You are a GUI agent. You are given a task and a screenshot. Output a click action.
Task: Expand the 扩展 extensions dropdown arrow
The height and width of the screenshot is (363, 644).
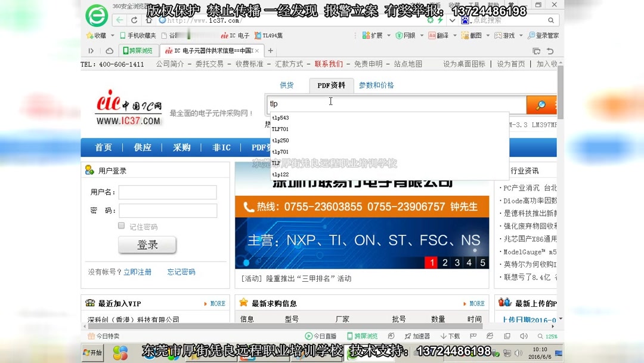[388, 35]
